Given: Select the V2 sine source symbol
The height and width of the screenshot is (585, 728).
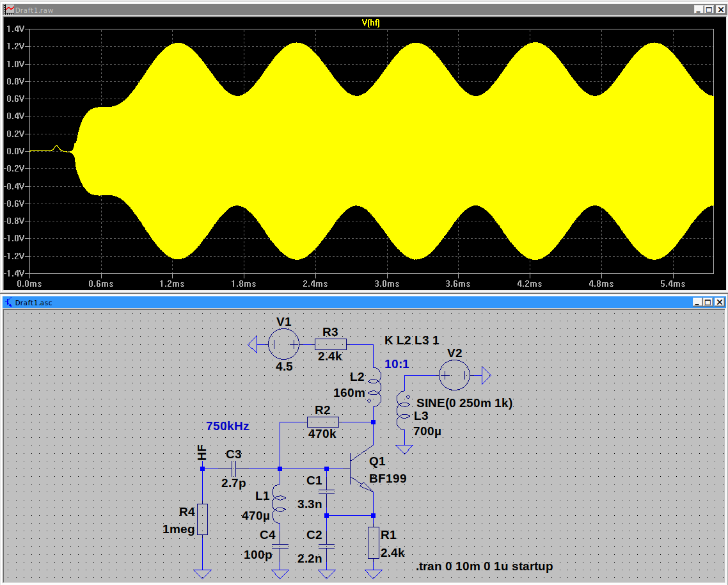Looking at the screenshot, I should point(454,375).
